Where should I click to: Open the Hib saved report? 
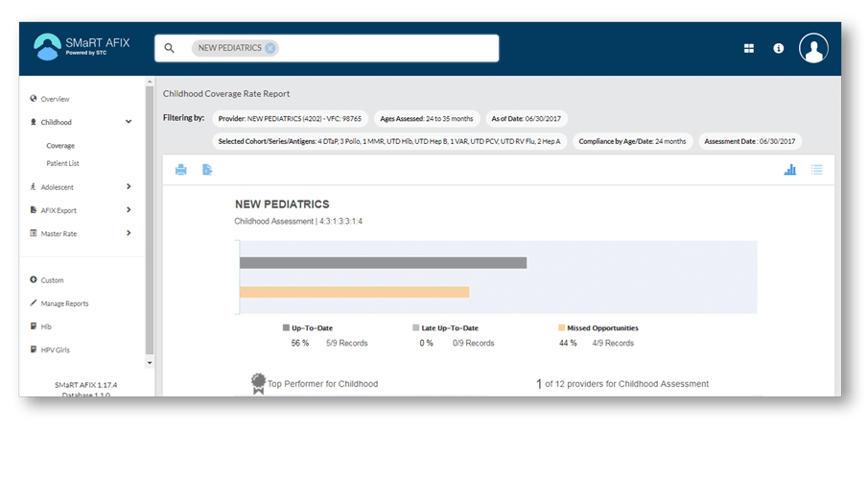[46, 327]
